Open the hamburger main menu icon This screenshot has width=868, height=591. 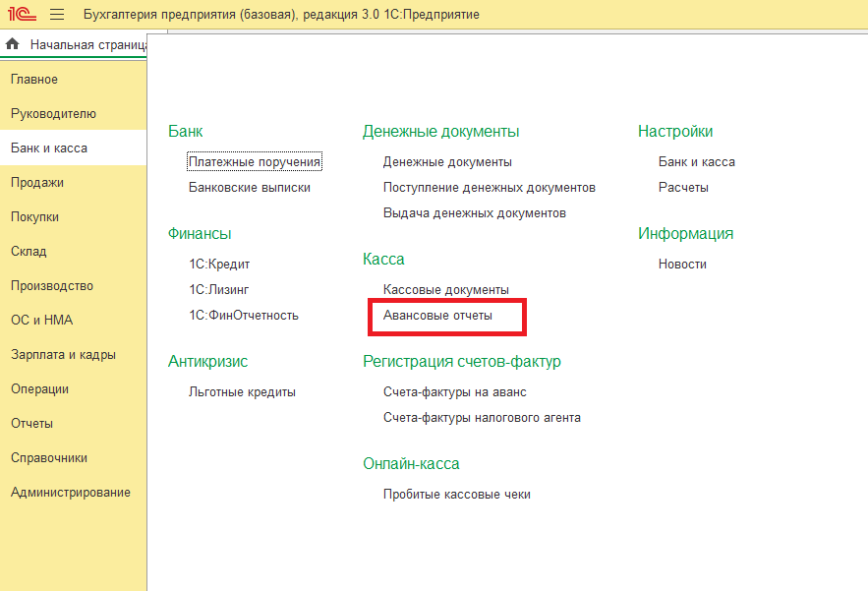[57, 15]
